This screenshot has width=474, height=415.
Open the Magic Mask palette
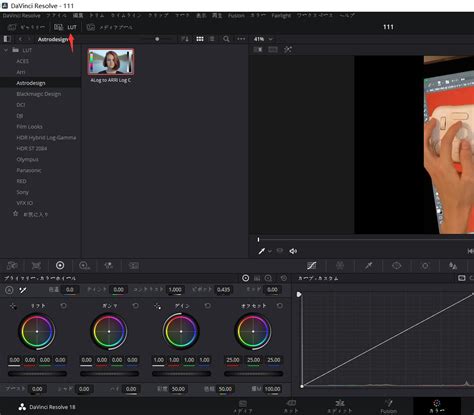(x=453, y=265)
